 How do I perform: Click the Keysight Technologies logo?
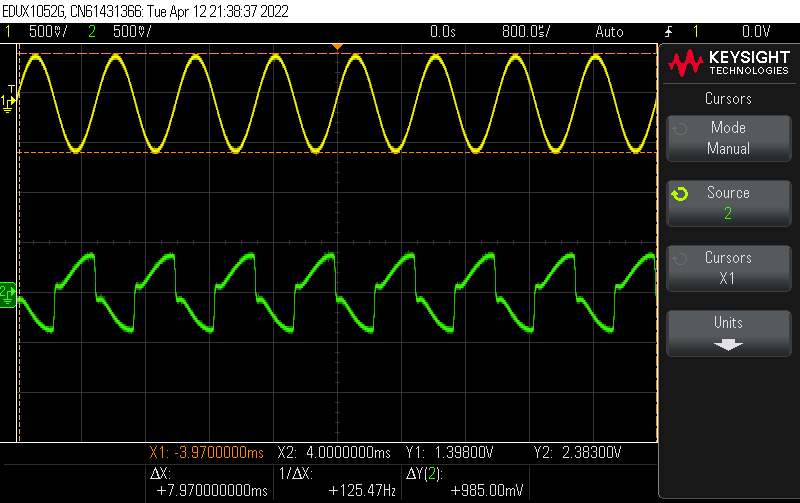pos(729,62)
